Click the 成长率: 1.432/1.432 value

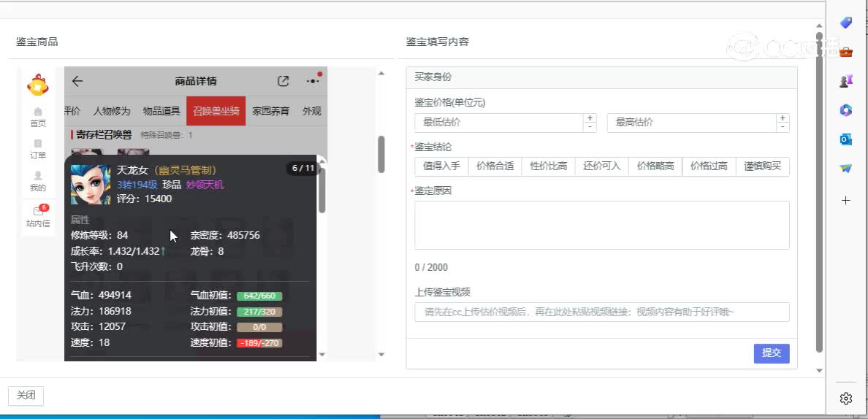tap(115, 252)
